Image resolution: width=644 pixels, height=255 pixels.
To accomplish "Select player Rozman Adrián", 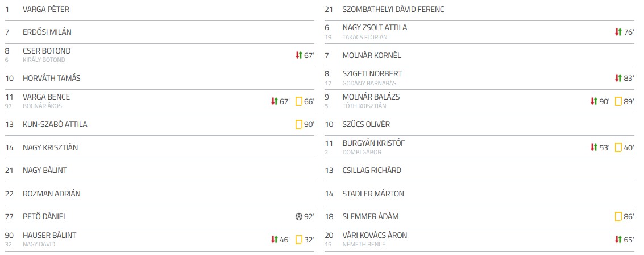I will tap(51, 194).
